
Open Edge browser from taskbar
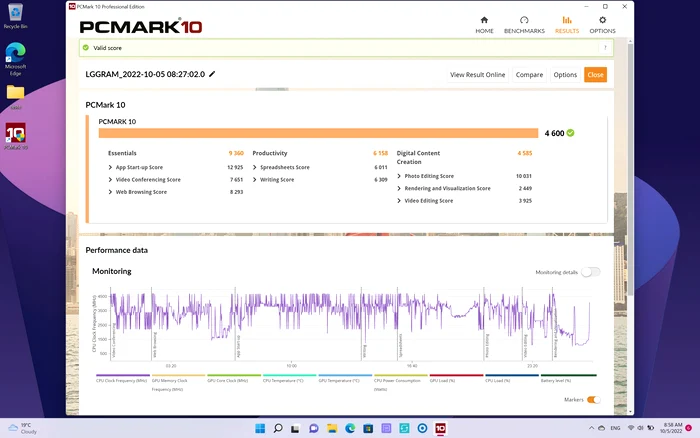pos(350,429)
